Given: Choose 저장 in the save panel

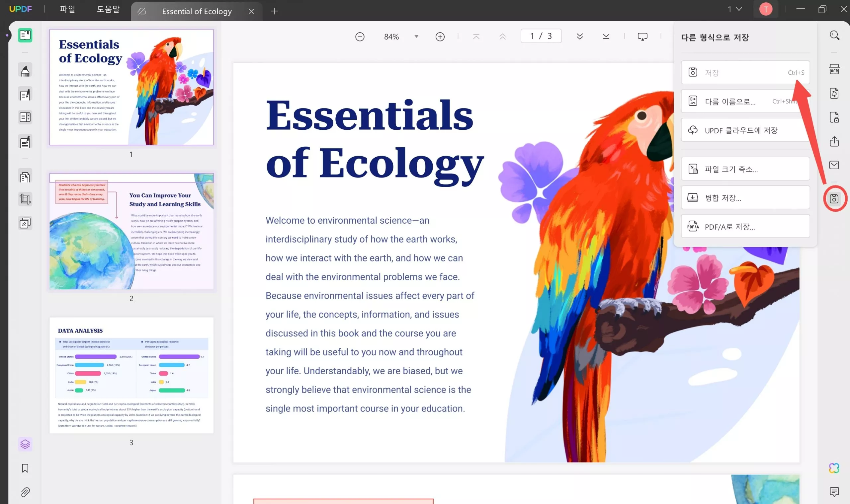Looking at the screenshot, I should click(x=745, y=72).
